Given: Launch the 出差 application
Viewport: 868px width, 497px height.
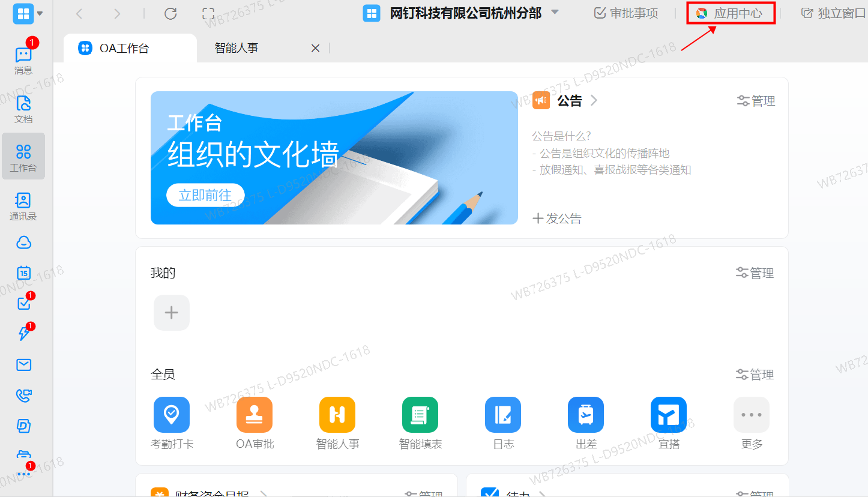Looking at the screenshot, I should point(585,420).
